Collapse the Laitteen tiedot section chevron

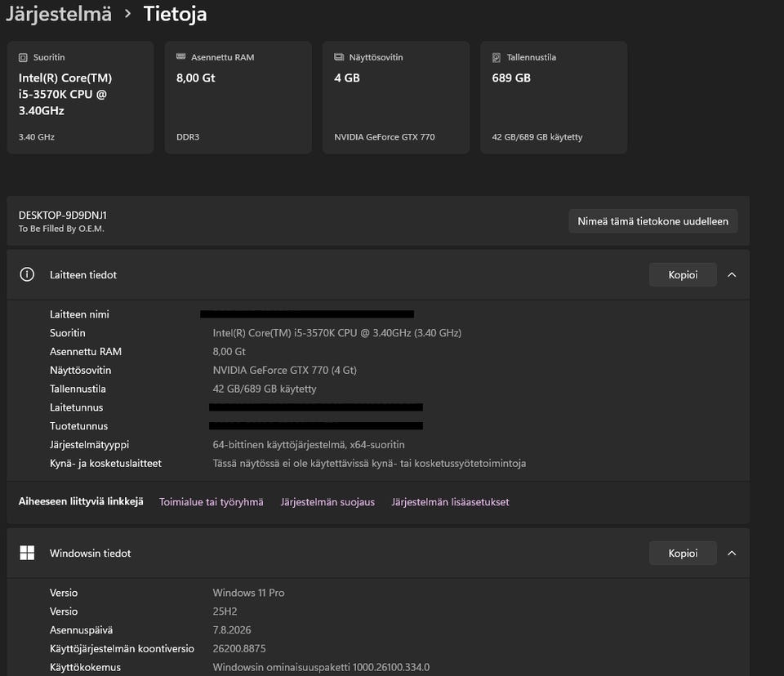[732, 274]
